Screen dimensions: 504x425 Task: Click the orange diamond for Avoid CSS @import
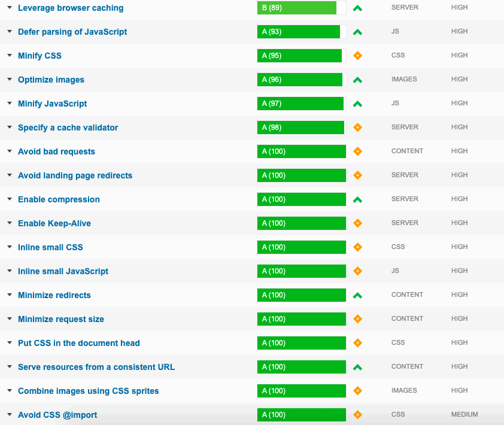pyautogui.click(x=357, y=415)
